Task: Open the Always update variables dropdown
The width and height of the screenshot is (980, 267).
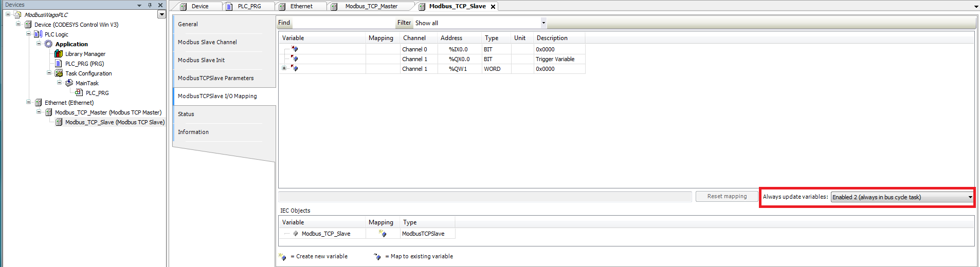Action: (970, 197)
